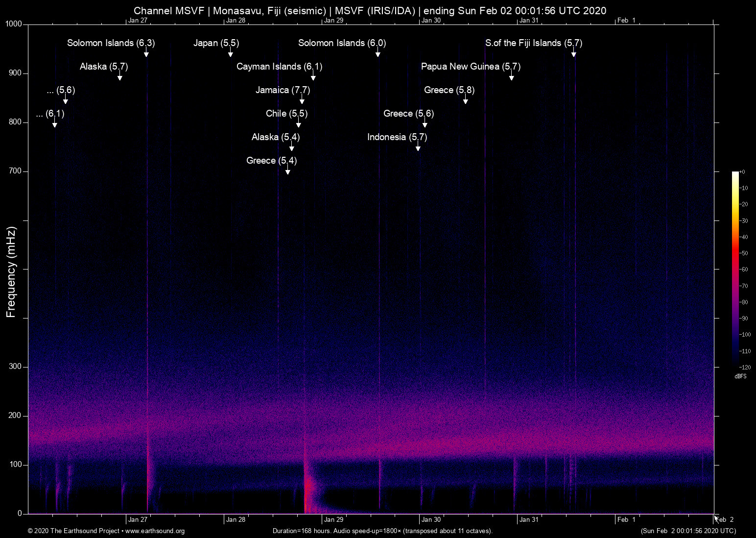Click the dBFS color scale bar
756x538 pixels.
tap(735, 269)
